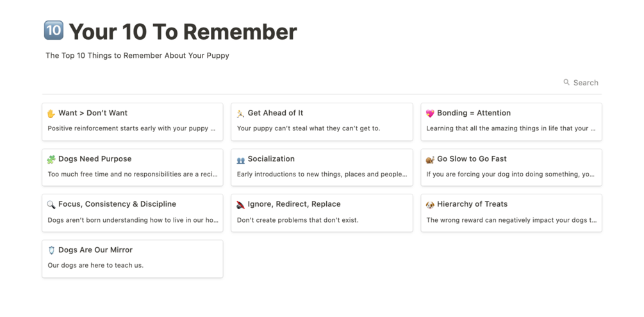
Task: Click the raised hand emoji icon
Action: tap(51, 114)
